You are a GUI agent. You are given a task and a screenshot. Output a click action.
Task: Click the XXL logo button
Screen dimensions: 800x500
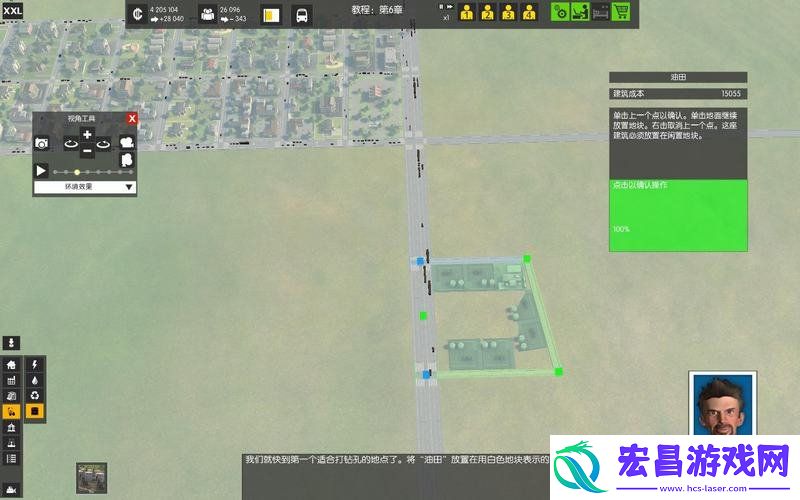click(x=12, y=11)
